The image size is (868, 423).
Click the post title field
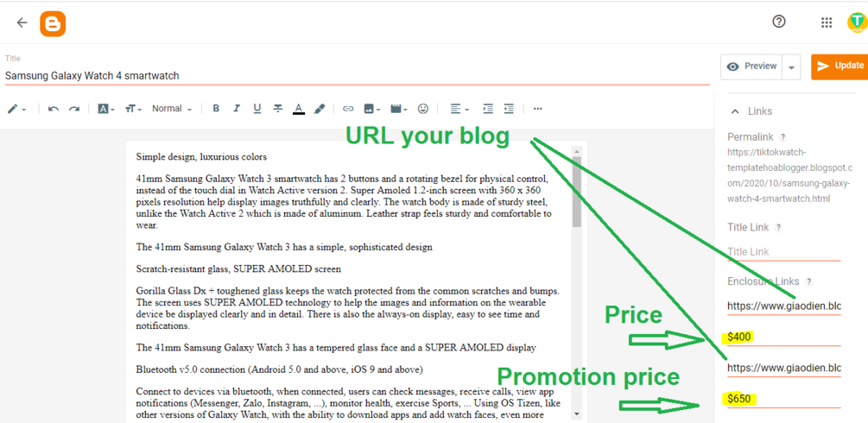[357, 76]
